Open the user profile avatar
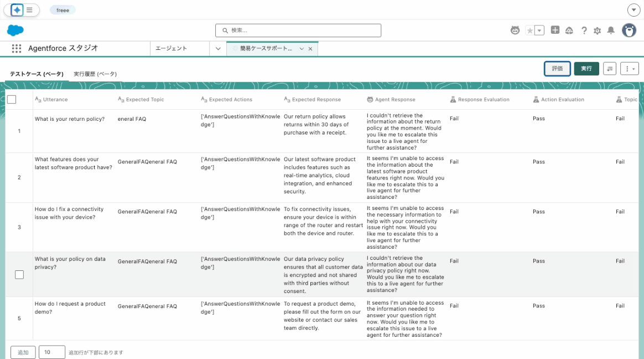The width and height of the screenshot is (644, 359). pos(629,30)
